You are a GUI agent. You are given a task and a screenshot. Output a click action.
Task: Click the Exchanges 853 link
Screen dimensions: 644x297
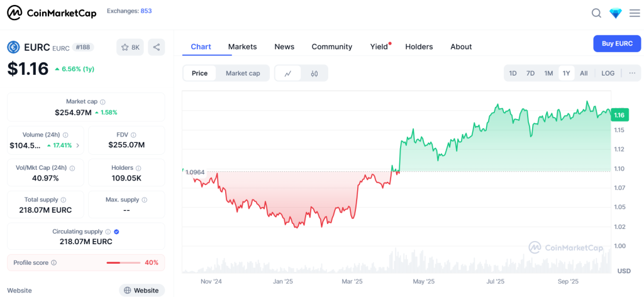129,11
